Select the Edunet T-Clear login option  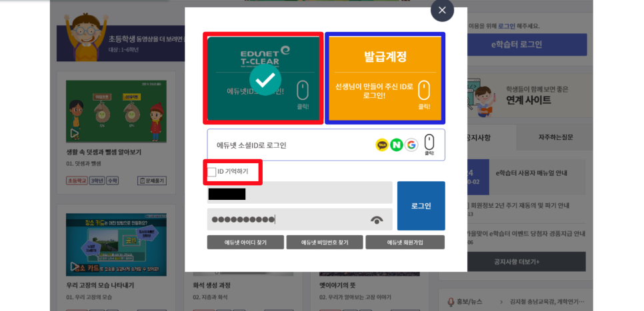(263, 79)
